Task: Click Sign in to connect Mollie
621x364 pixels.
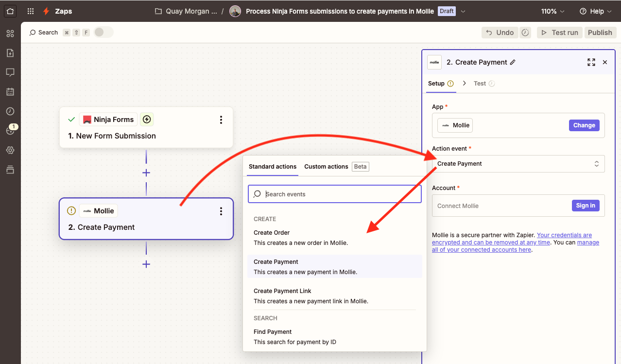Action: [586, 206]
